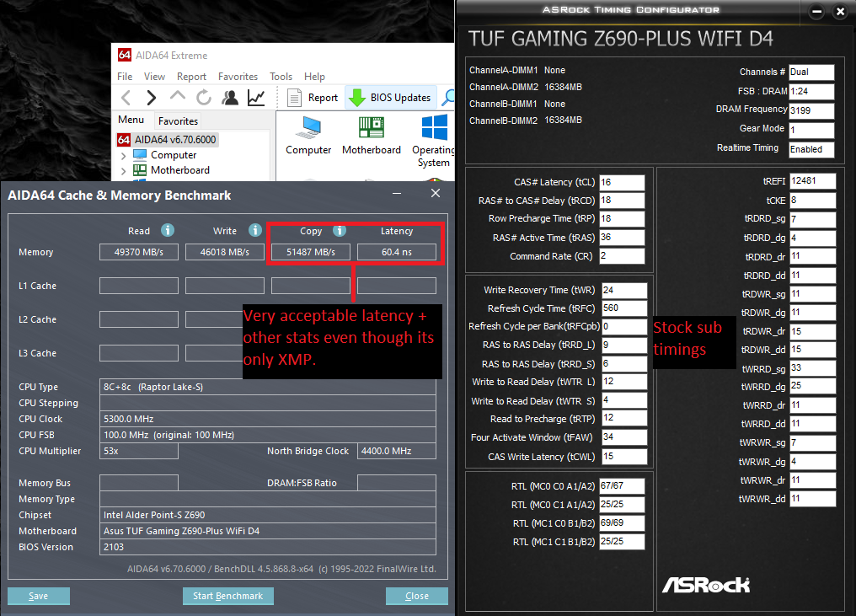
Task: Click the graph icon in AIDA64 toolbar
Action: 256,98
